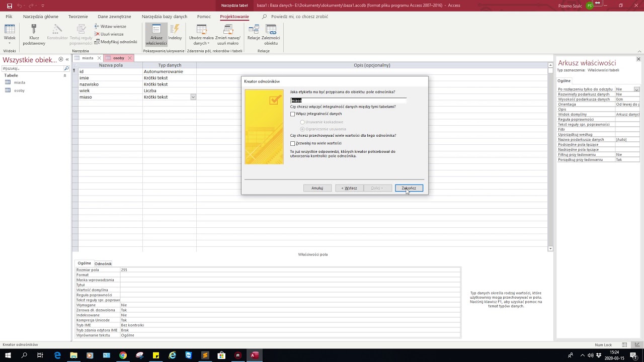The height and width of the screenshot is (362, 644).
Task: Click the Anuluj button in the wizard
Action: pyautogui.click(x=317, y=188)
